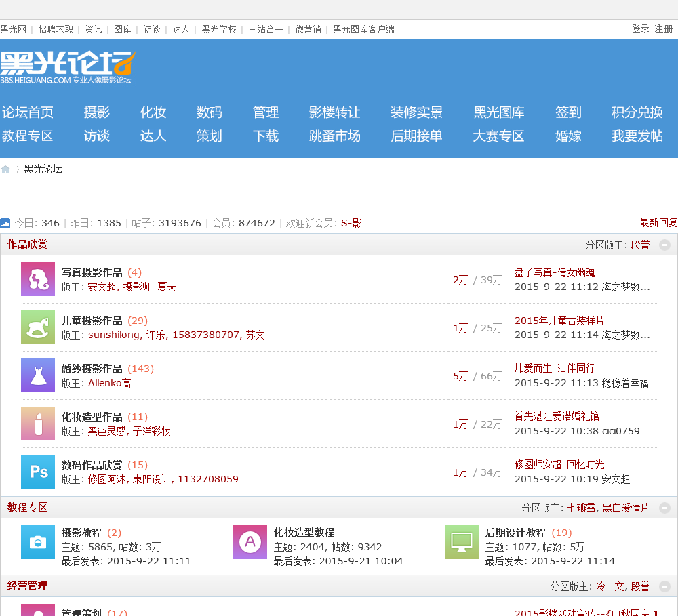The width and height of the screenshot is (678, 616).
Task: Open 儿童摄影作品 forum title
Action: coord(92,321)
